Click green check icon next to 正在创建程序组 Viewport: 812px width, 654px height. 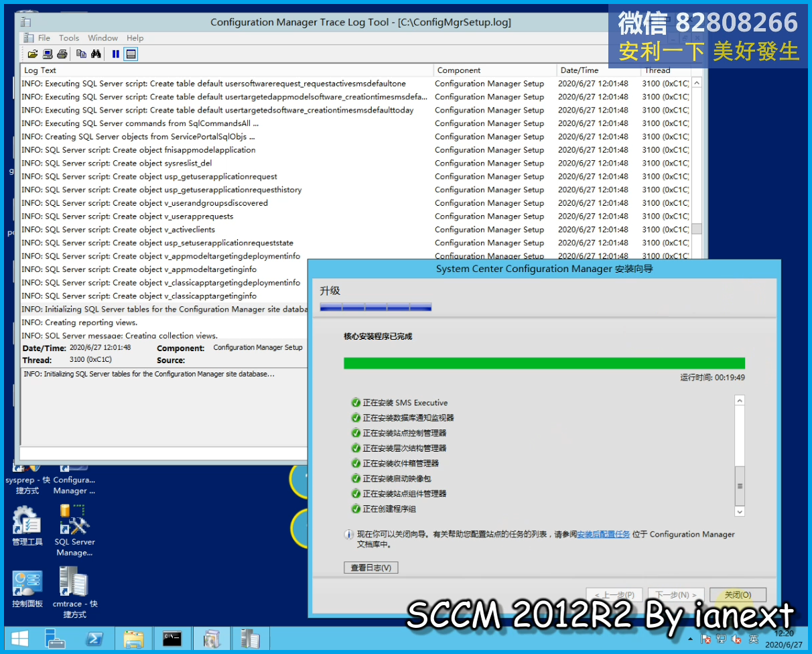tap(356, 509)
